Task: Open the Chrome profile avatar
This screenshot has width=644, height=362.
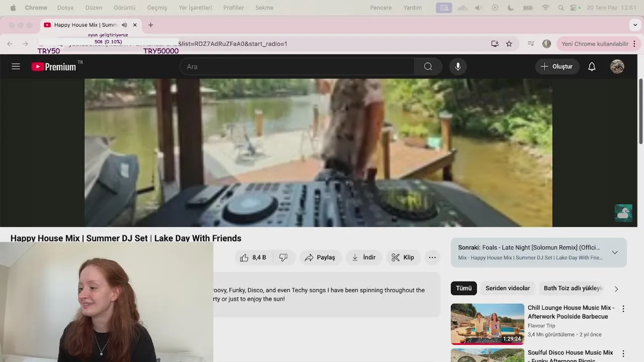Action: coord(547,44)
